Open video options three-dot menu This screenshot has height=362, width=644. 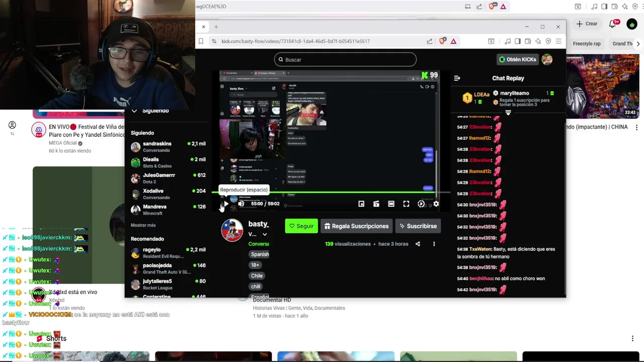pyautogui.click(x=434, y=244)
